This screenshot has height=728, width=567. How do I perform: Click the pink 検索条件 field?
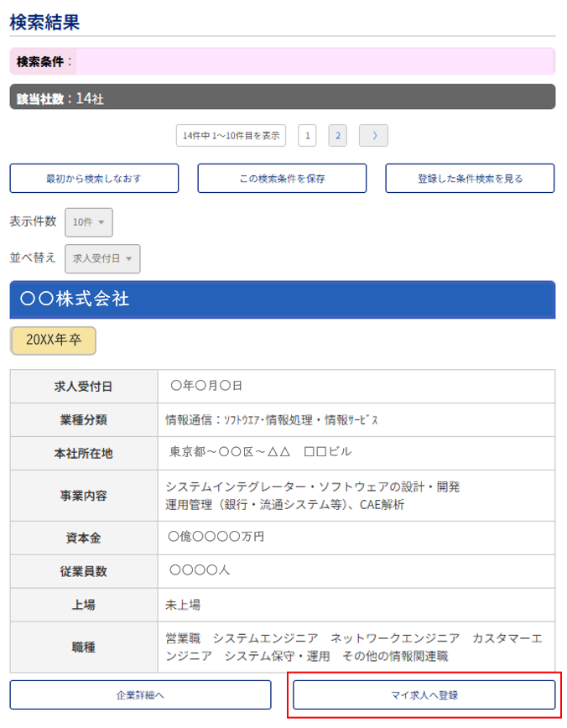[x=315, y=61]
